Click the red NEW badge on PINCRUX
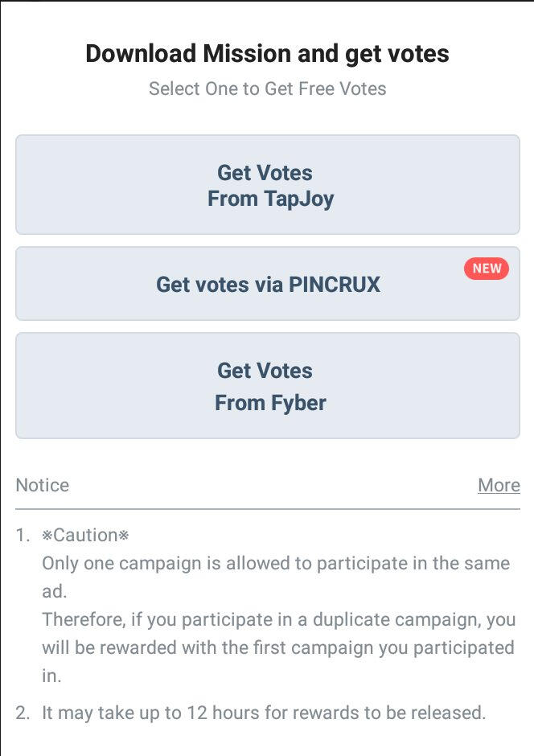The width and height of the screenshot is (534, 756). (487, 269)
